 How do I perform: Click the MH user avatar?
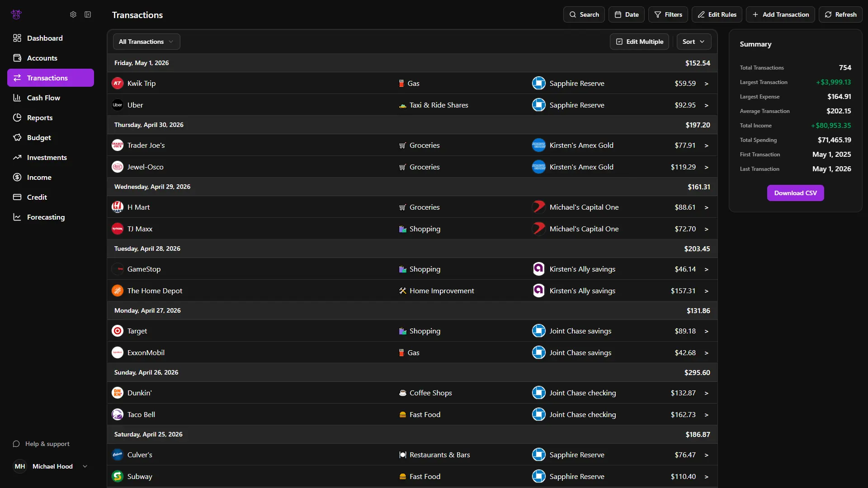coord(20,466)
